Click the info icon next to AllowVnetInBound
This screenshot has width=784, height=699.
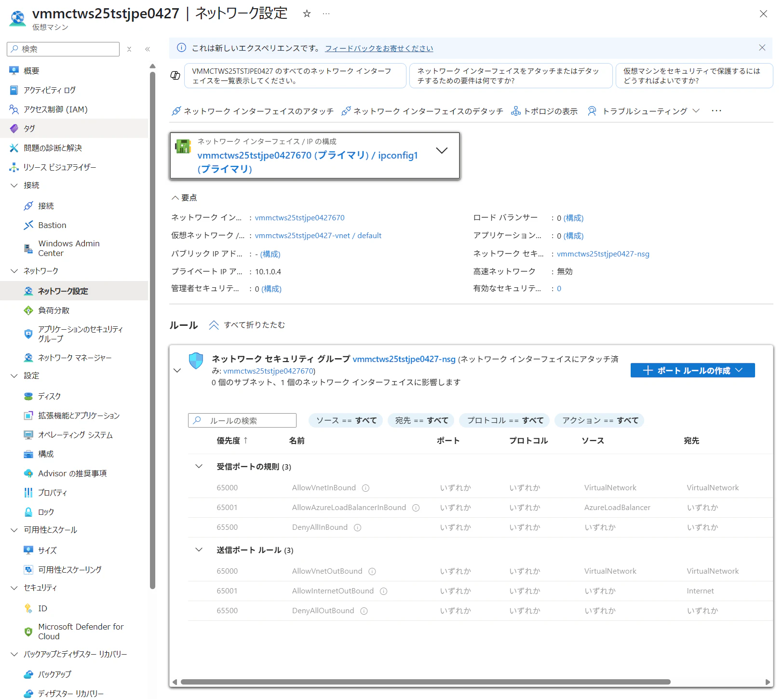(x=365, y=488)
